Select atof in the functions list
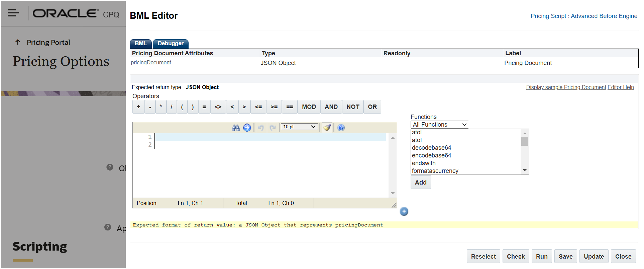 click(x=465, y=140)
